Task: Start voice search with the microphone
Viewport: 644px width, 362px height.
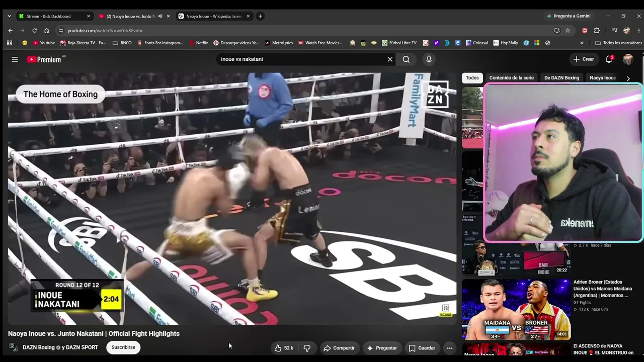Action: point(429,59)
